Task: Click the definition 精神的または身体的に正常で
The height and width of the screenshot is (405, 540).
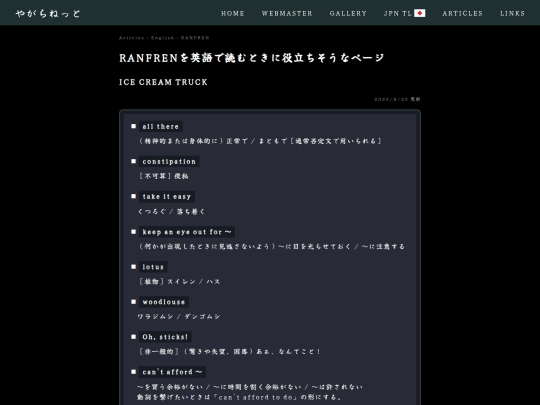Action: point(260,141)
